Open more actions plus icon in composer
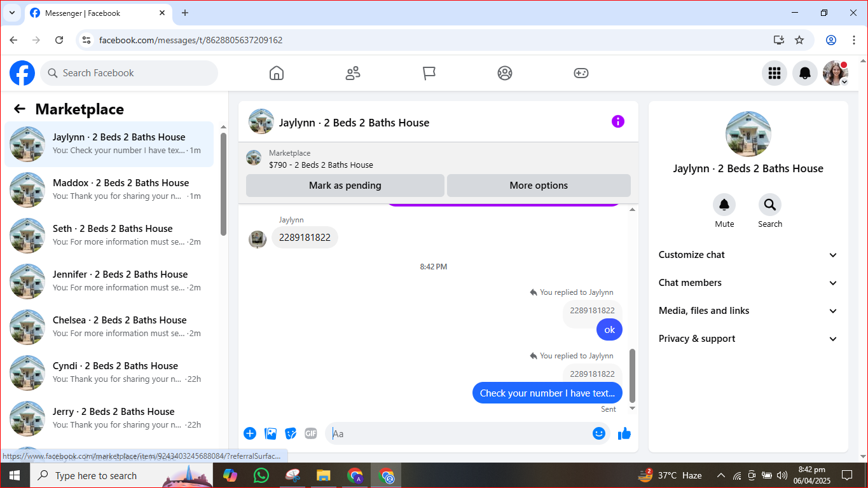This screenshot has height=488, width=868. click(x=250, y=433)
